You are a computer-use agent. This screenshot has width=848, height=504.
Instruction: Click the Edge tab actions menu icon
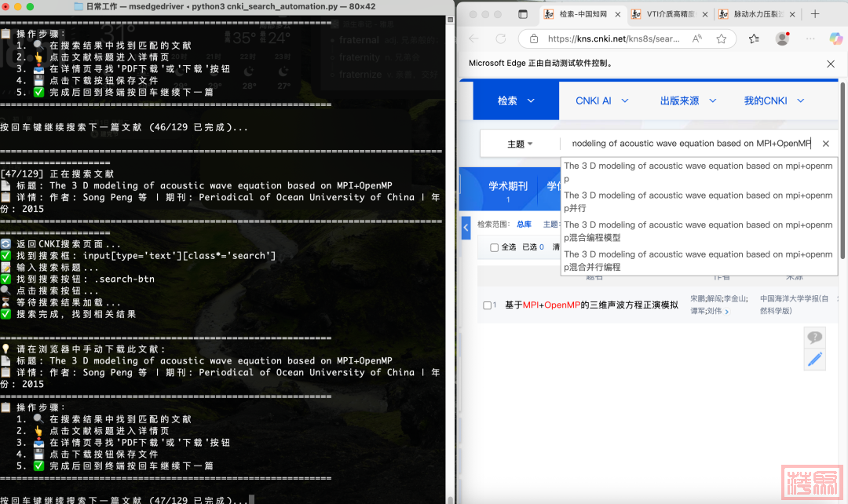coord(523,14)
